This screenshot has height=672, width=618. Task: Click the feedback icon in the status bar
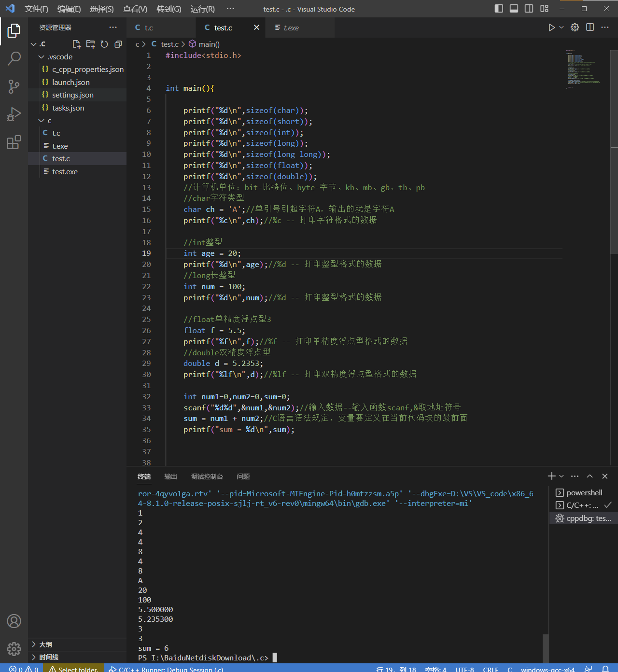(x=589, y=669)
